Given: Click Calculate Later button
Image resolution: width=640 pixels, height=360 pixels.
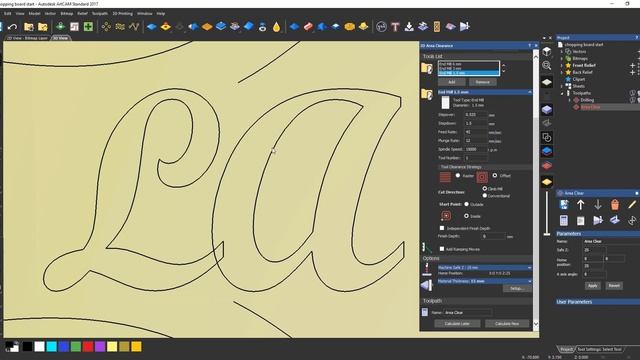Looking at the screenshot, I should tap(457, 324).
